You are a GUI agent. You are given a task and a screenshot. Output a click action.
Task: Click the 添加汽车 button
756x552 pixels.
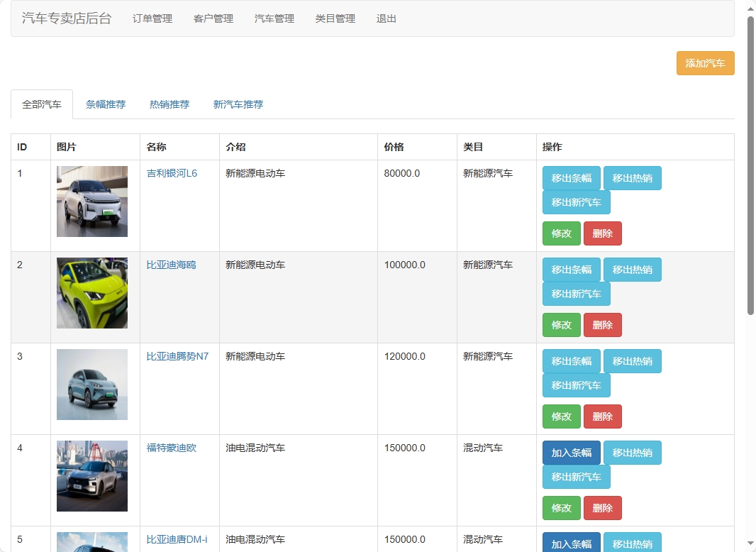(705, 63)
